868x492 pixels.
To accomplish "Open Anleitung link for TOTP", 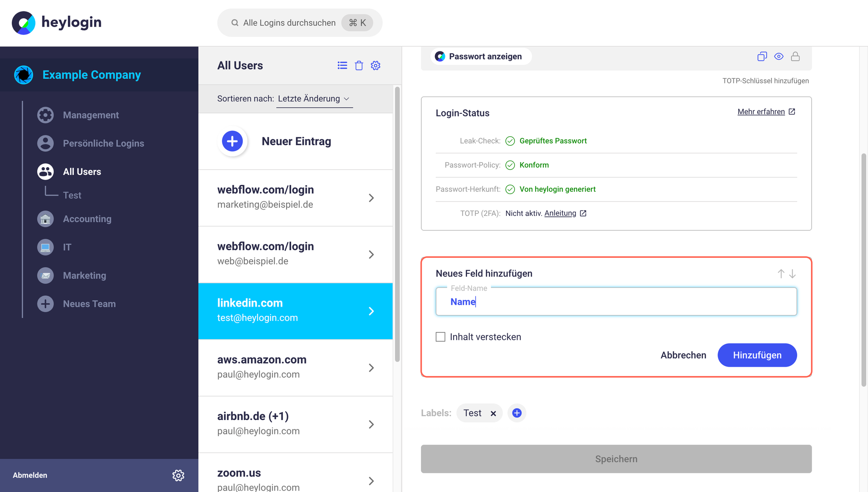I will coord(560,213).
